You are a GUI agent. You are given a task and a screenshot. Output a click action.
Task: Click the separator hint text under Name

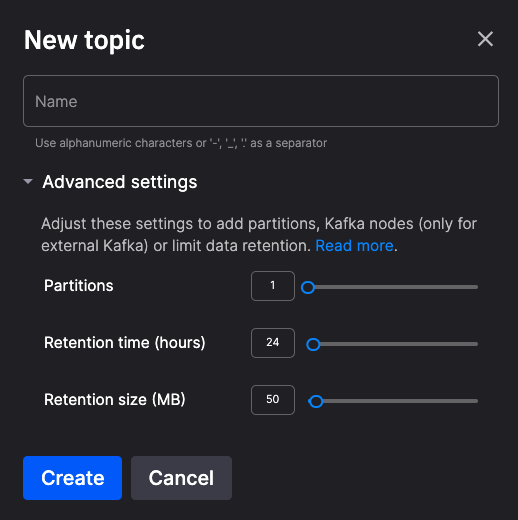pos(181,143)
